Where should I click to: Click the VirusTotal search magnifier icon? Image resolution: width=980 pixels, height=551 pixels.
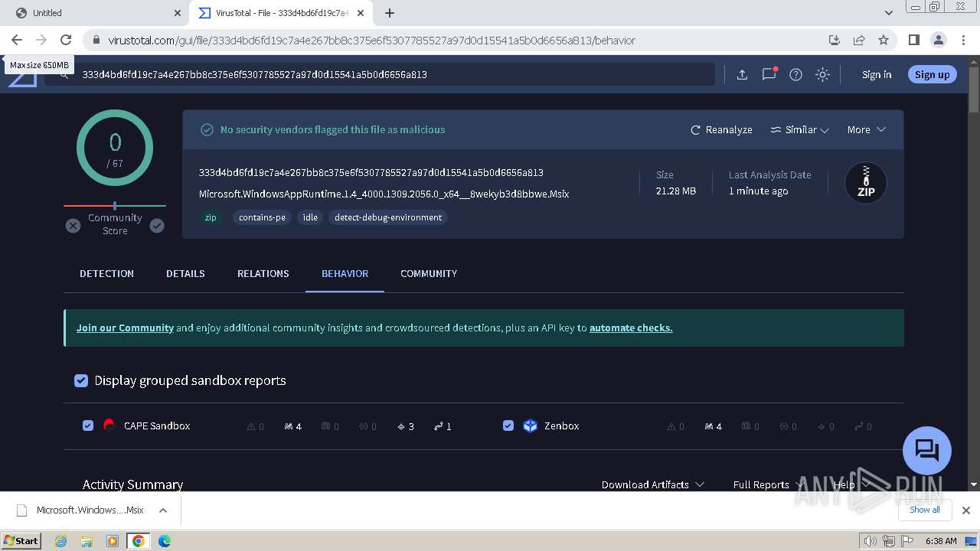point(64,75)
